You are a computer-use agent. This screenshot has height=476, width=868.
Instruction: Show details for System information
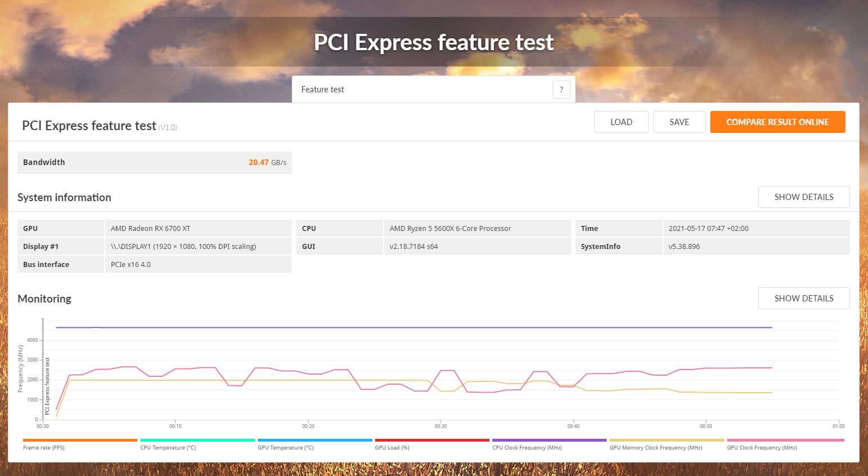pyautogui.click(x=804, y=197)
